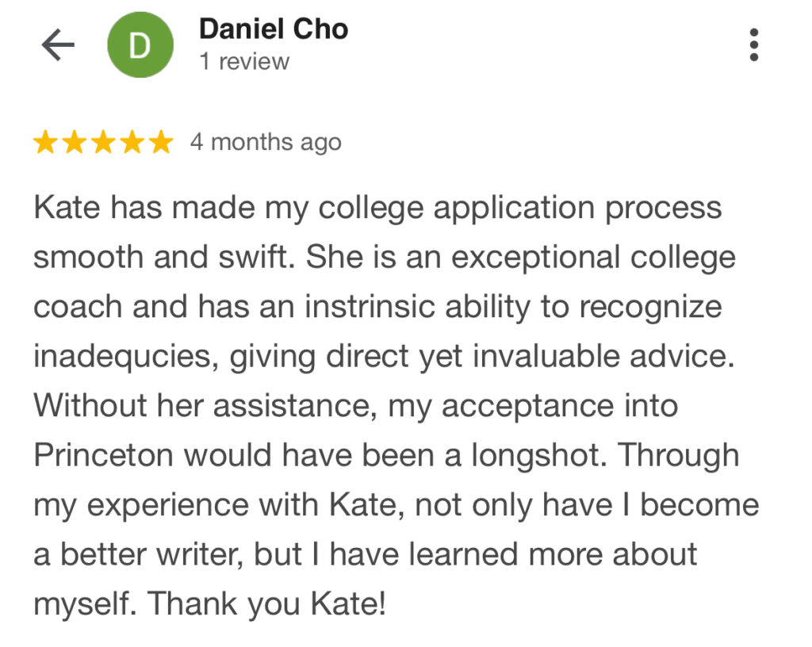This screenshot has width=812, height=647.
Task: Click the third yellow rating star
Action: tap(104, 143)
